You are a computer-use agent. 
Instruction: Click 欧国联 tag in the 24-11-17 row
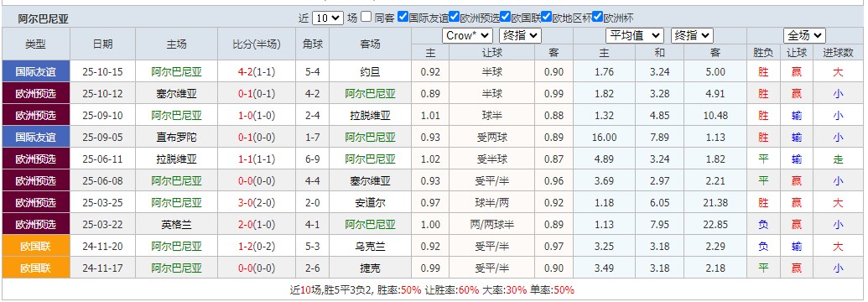click(x=36, y=268)
